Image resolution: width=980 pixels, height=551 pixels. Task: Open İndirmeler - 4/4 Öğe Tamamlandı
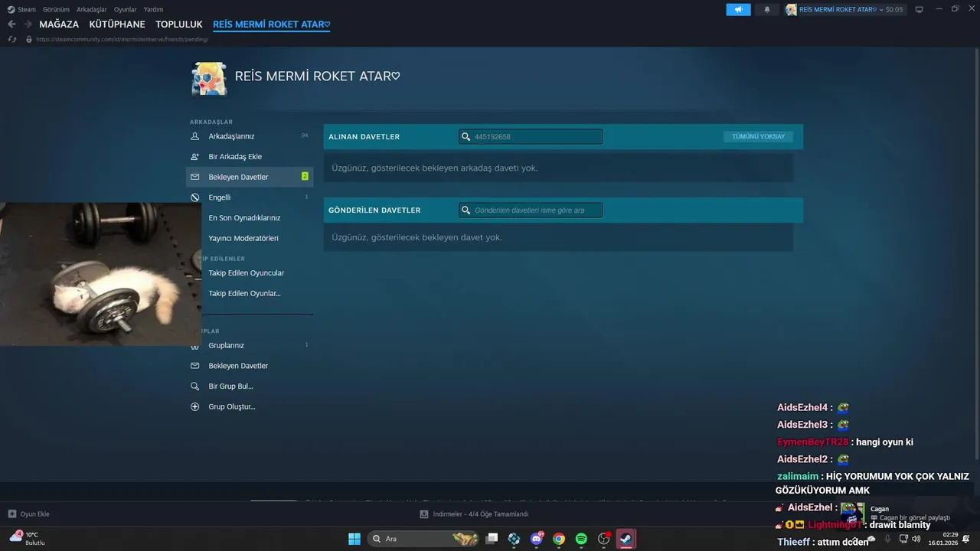click(x=474, y=514)
